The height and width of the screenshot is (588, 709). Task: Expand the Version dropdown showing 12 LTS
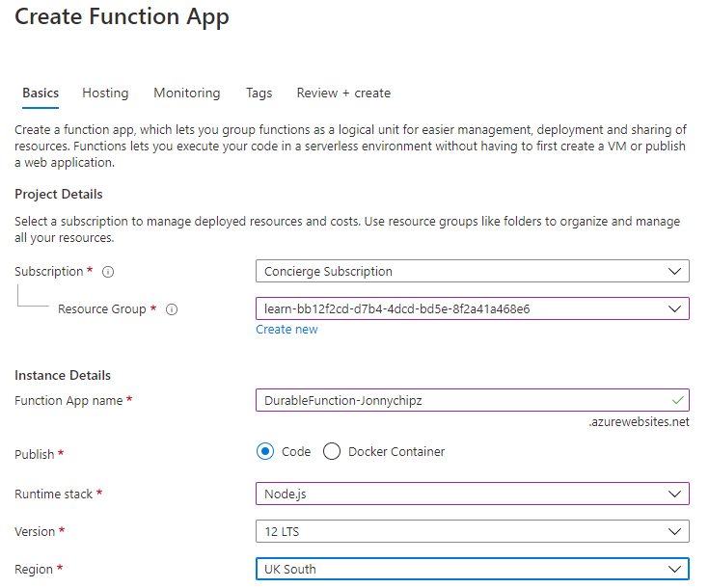tap(472, 531)
